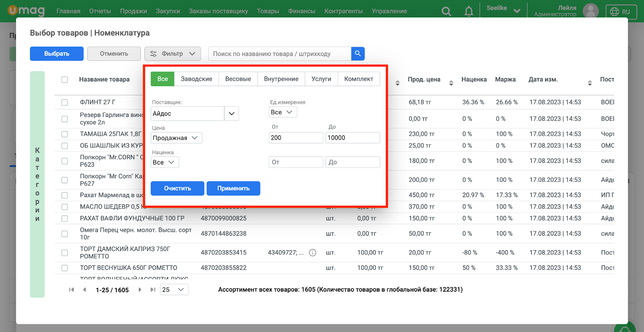Switch to the Весовые tab
644x332 pixels.
pyautogui.click(x=238, y=79)
